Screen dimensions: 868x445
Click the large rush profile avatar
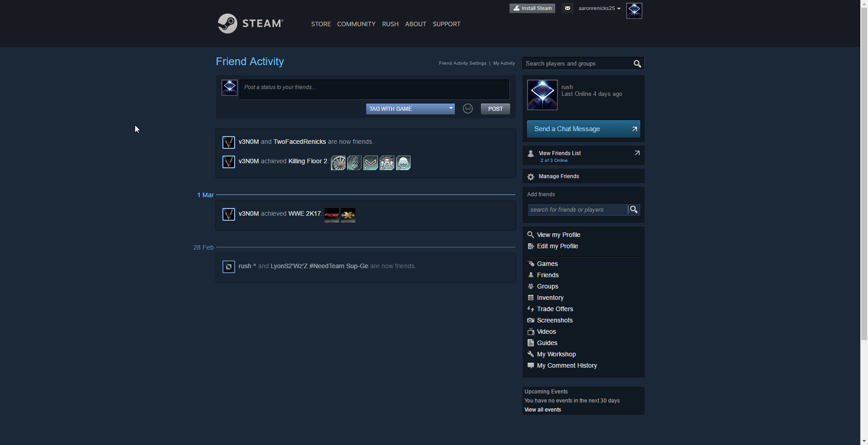(542, 95)
